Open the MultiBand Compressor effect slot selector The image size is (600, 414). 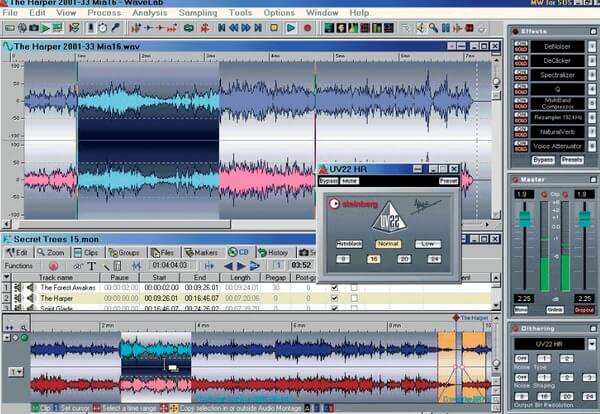[557, 103]
